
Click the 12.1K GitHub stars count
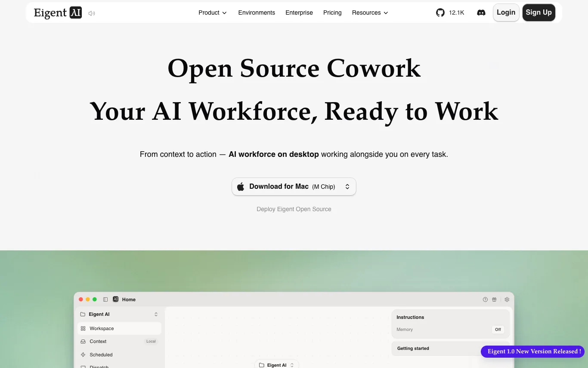click(x=457, y=12)
